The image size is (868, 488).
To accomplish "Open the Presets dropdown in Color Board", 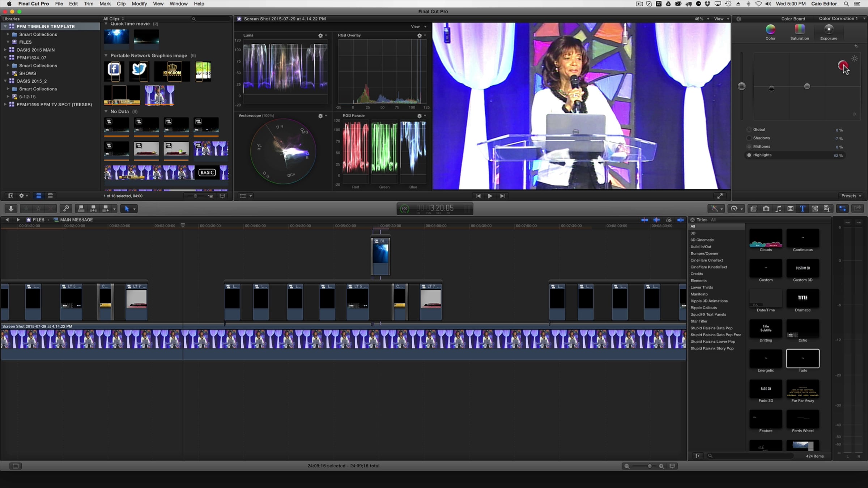I will point(851,196).
